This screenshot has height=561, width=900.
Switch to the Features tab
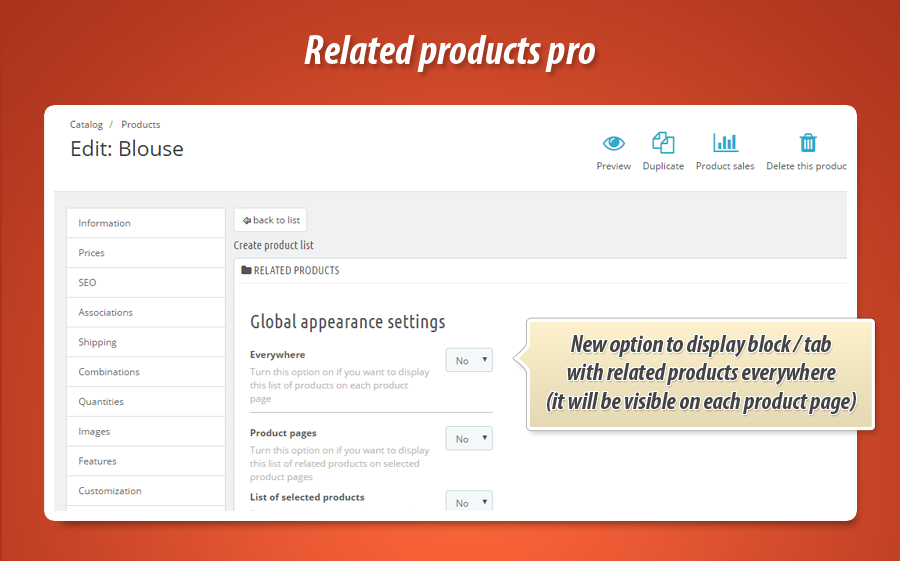coord(145,461)
